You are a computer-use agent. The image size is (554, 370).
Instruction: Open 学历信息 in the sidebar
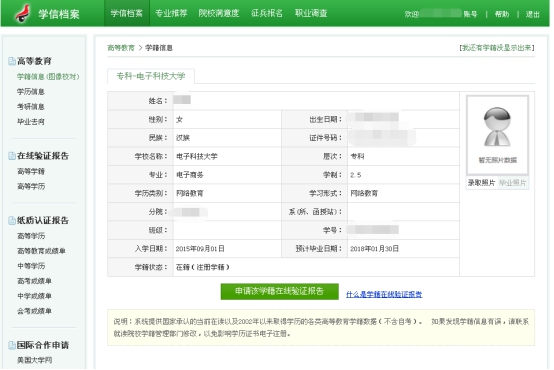point(31,92)
